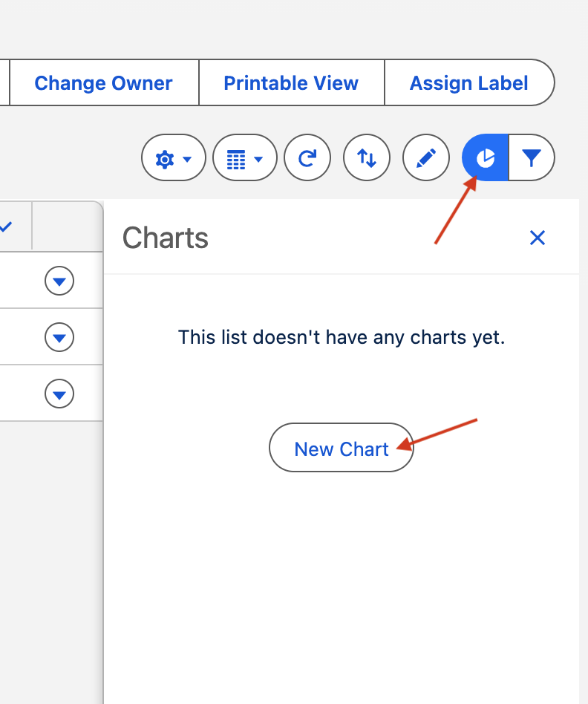Click the Charts panel heading
The width and height of the screenshot is (588, 704).
(165, 238)
